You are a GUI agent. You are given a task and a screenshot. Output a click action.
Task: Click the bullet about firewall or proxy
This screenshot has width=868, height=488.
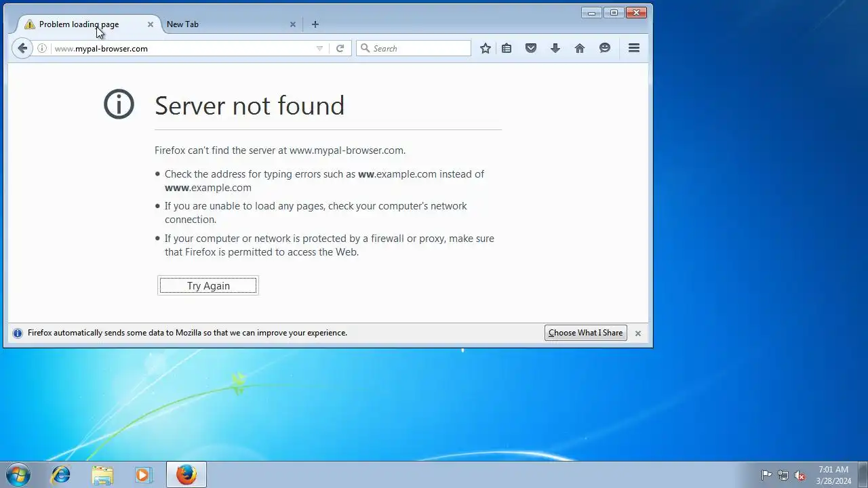(329, 245)
